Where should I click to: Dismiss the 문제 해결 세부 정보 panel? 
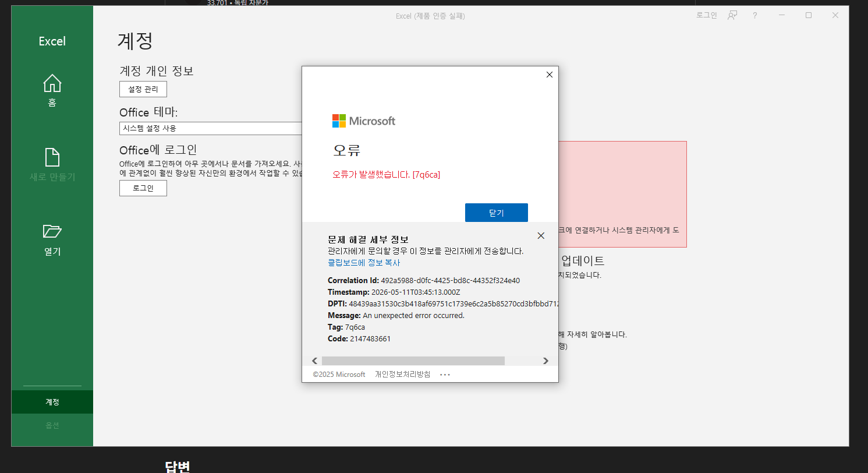click(541, 235)
